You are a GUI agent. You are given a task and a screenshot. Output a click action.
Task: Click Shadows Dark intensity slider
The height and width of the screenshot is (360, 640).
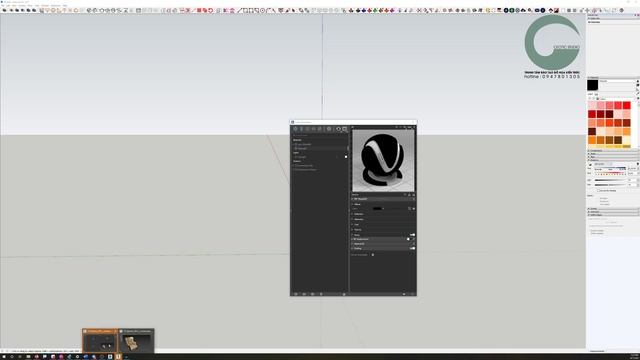[x=610, y=185]
